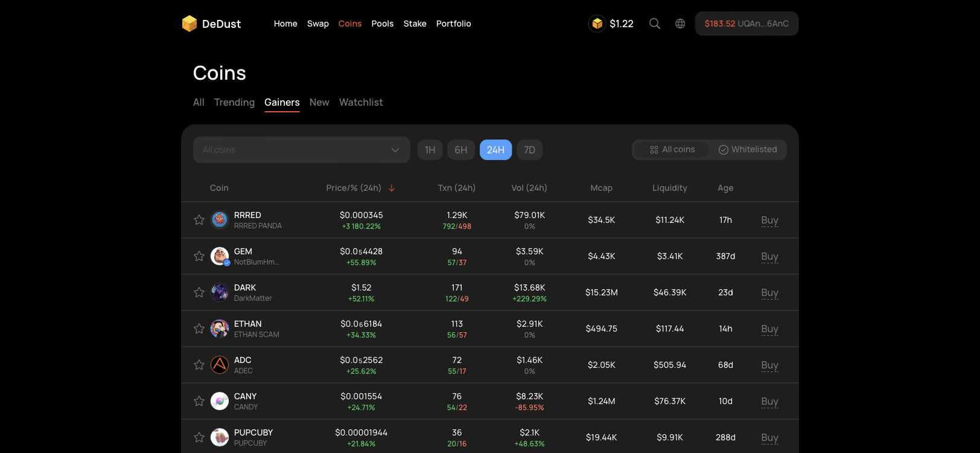The image size is (980, 453).
Task: Open the Stake page
Action: [415, 24]
